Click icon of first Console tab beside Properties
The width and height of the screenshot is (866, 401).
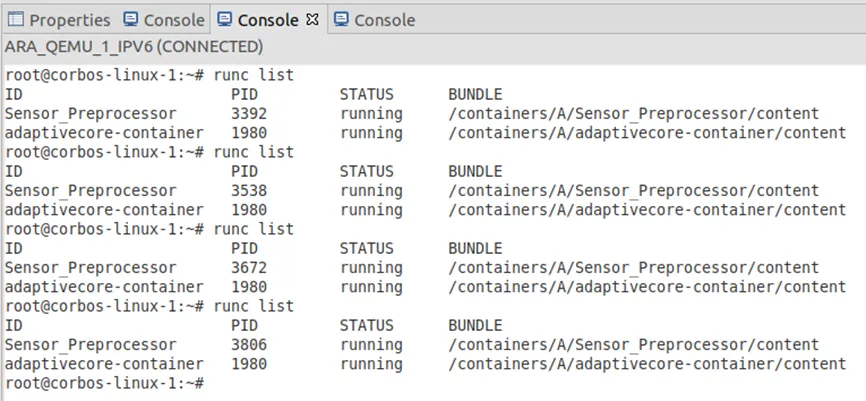pos(131,20)
